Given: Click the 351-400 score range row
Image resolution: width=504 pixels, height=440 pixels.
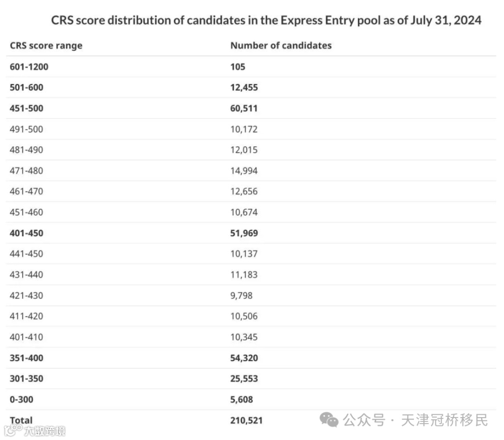Looking at the screenshot, I should [x=27, y=358].
